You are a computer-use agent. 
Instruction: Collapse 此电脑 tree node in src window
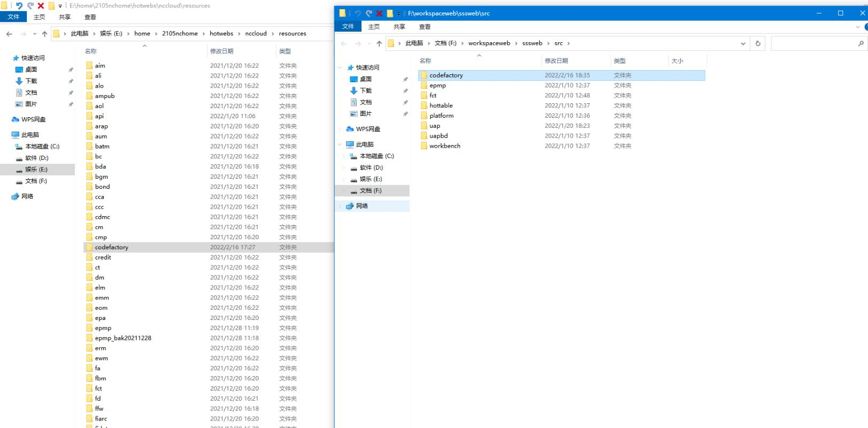point(340,144)
